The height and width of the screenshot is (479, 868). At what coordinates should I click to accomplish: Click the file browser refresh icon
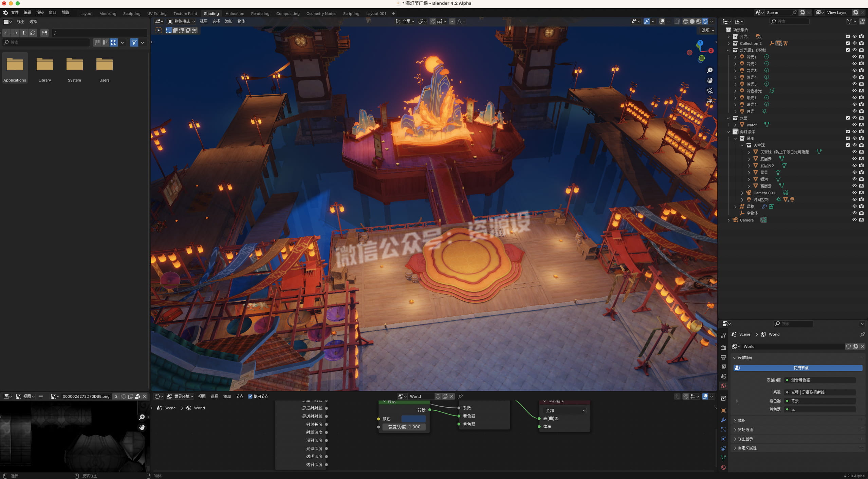tap(33, 33)
